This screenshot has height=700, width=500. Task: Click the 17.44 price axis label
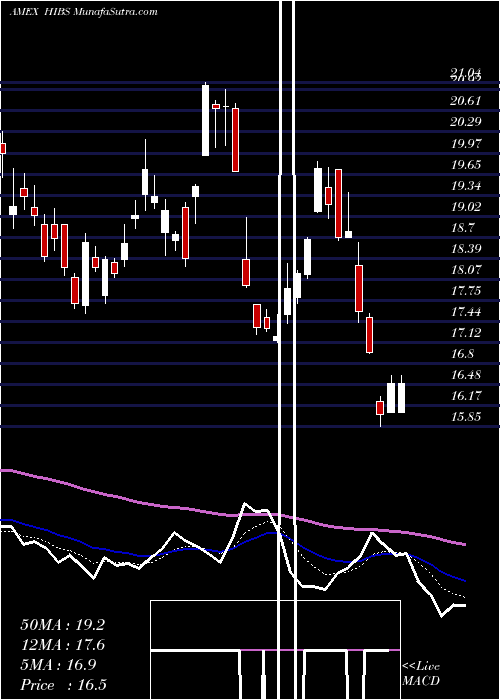tap(466, 312)
